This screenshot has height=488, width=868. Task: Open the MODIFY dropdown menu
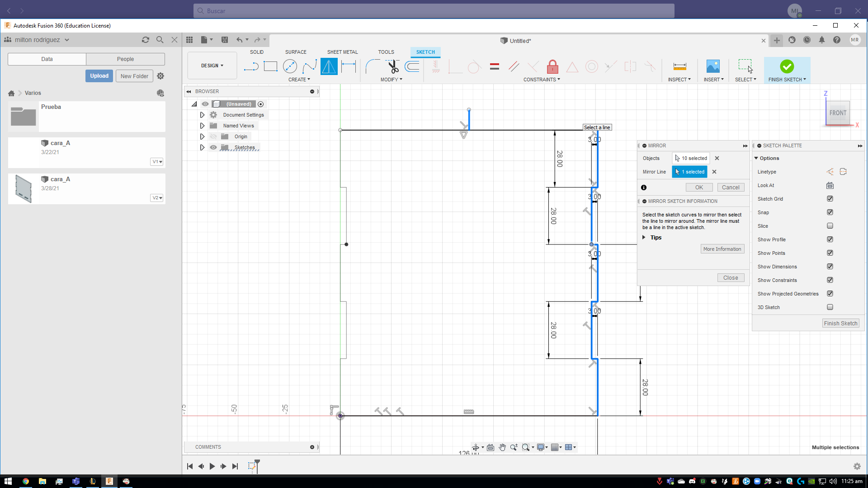[x=391, y=80]
